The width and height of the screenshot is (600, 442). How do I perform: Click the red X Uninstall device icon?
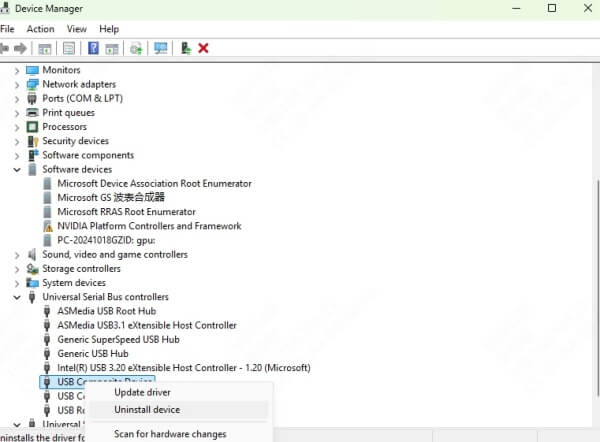coord(204,49)
